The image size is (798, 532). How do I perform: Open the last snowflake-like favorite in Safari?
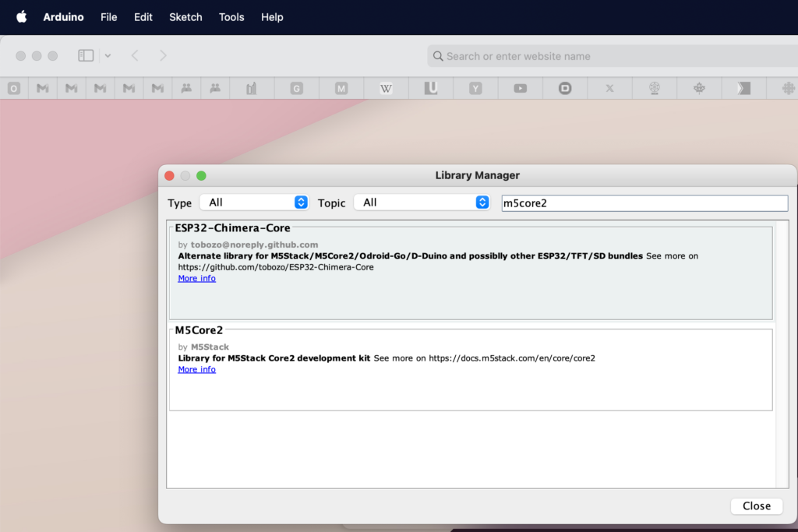[x=789, y=89]
